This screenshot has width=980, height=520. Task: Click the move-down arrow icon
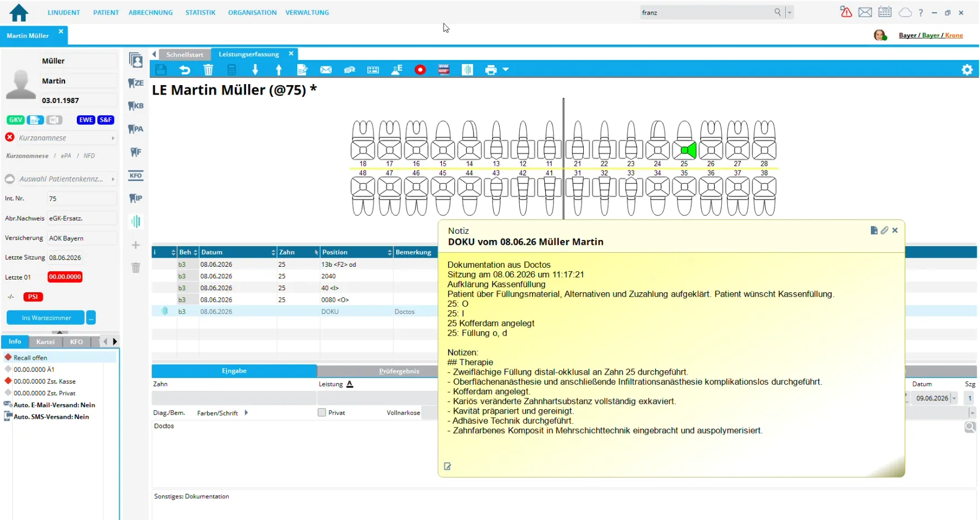pyautogui.click(x=255, y=70)
